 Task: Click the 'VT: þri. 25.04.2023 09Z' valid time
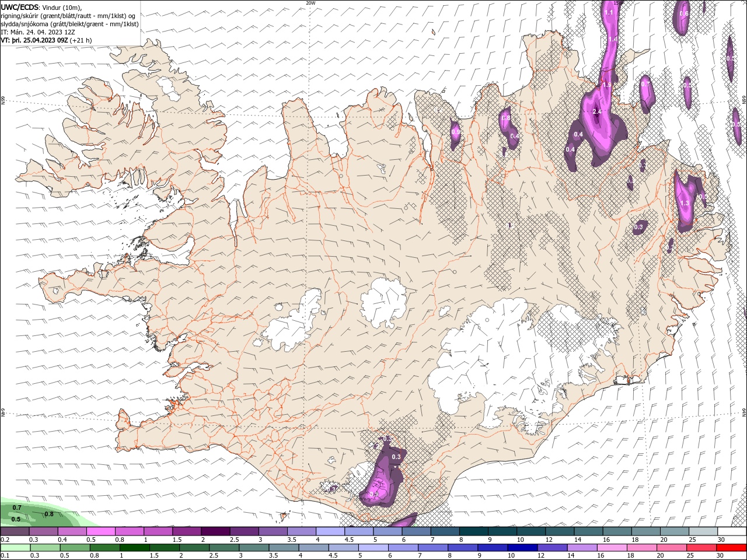pos(34,40)
